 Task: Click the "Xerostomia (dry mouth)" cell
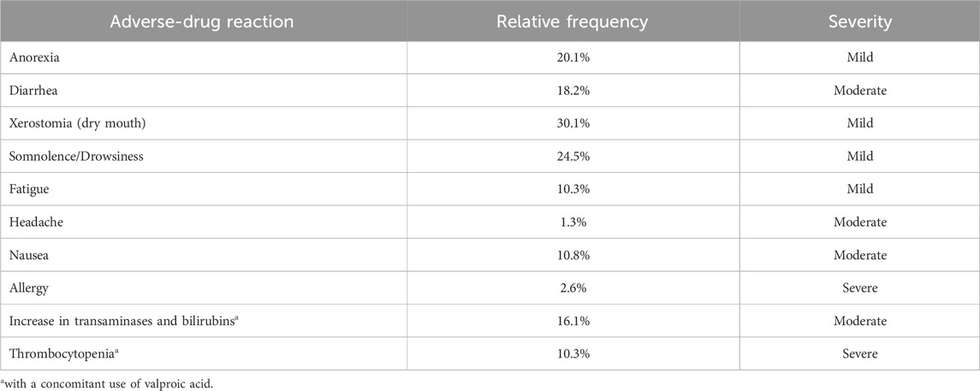pyautogui.click(x=70, y=122)
